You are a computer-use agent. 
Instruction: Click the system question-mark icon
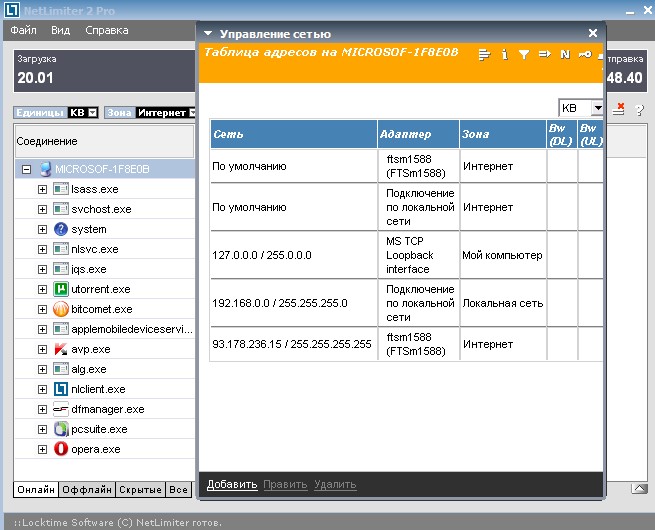61,229
